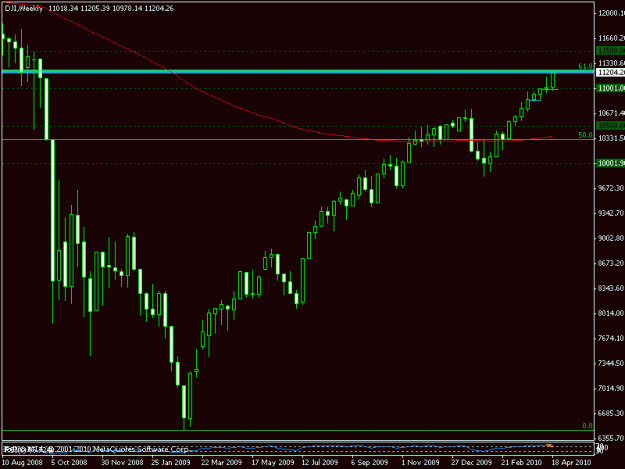The height and width of the screenshot is (469, 625).
Task: Click the 61.8 Fibonacci level label
Action: [x=585, y=66]
